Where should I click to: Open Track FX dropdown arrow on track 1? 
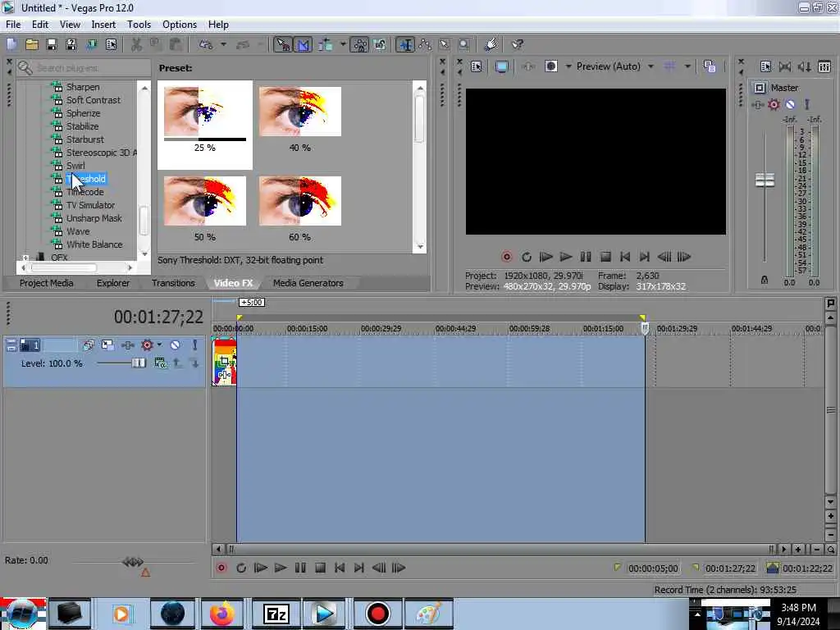coord(160,345)
